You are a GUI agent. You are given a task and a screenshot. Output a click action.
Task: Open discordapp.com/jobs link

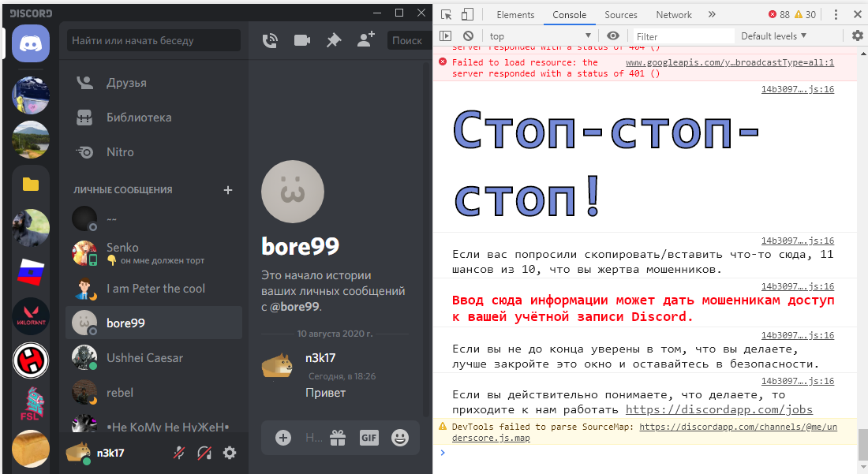719,410
